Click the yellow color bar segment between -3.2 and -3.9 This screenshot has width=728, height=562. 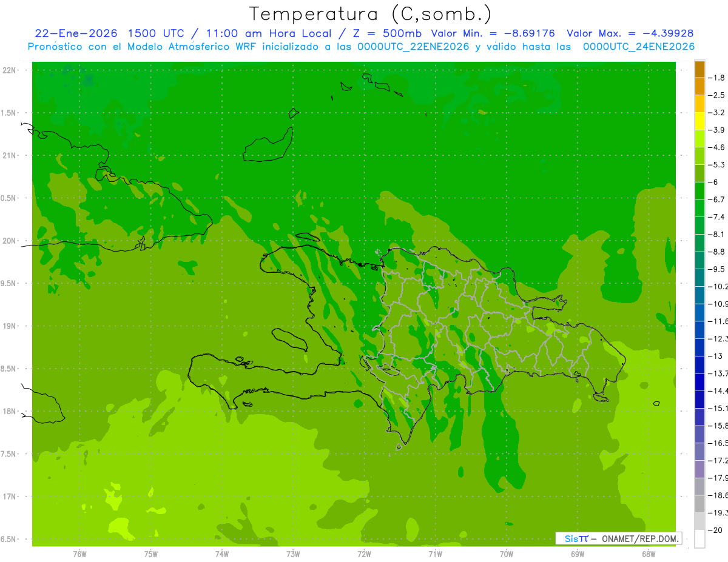[699, 121]
